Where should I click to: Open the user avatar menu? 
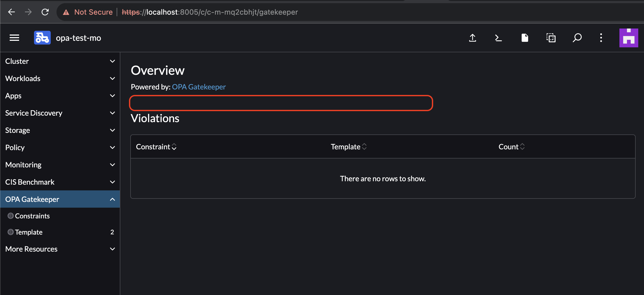click(x=628, y=38)
